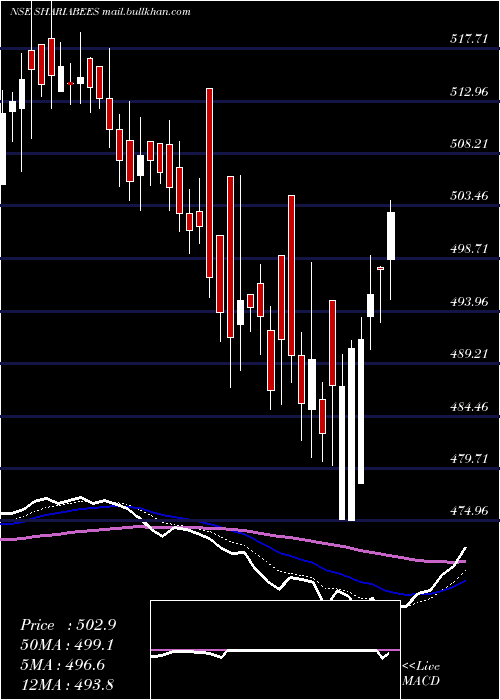The image size is (500, 700).
Task: Click the last white candle near 503
Action: [391, 236]
